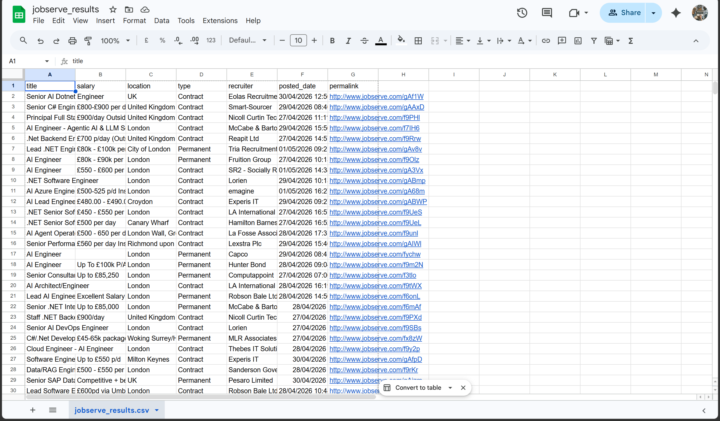This screenshot has width=720, height=421.
Task: Click the font size 10 field
Action: point(298,41)
